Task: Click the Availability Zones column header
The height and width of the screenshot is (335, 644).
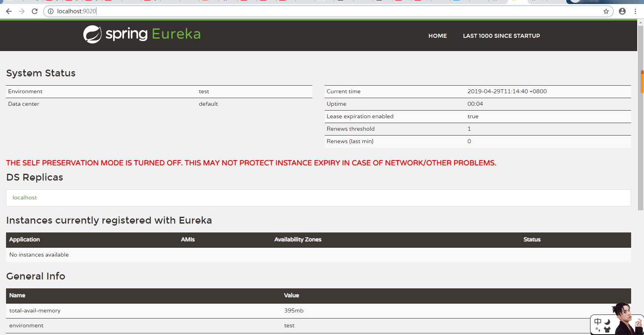Action: [298, 239]
